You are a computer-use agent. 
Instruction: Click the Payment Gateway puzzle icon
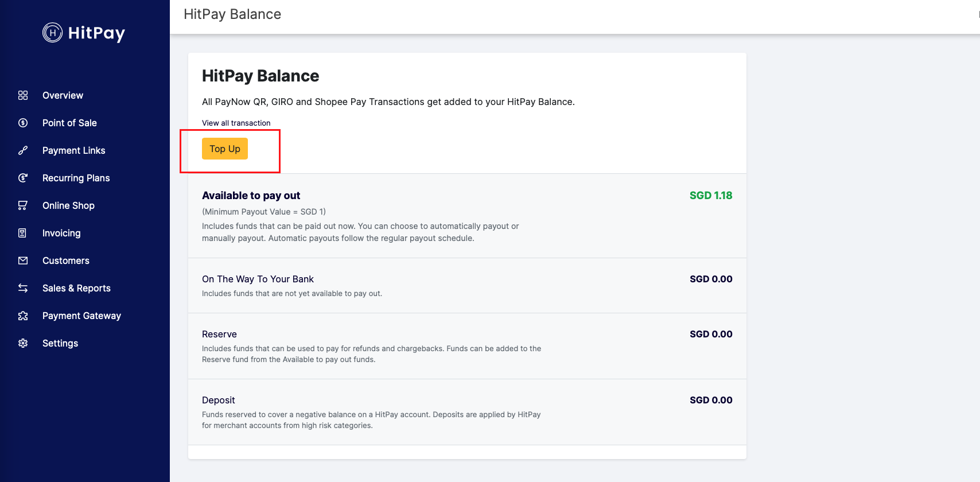click(x=23, y=316)
